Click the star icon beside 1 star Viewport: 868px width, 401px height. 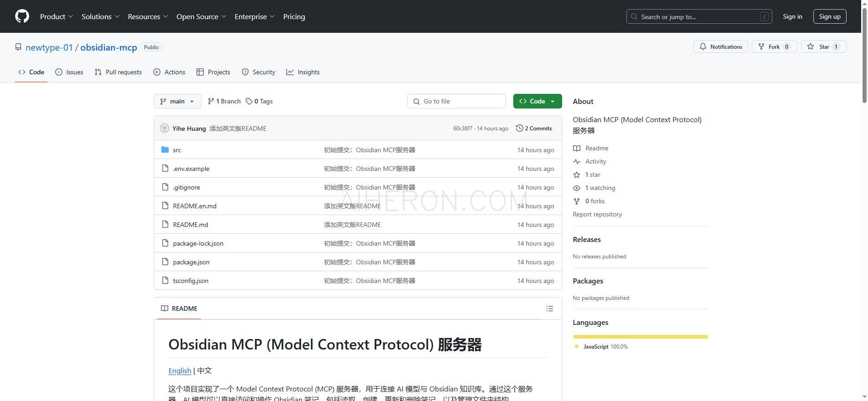tap(577, 175)
